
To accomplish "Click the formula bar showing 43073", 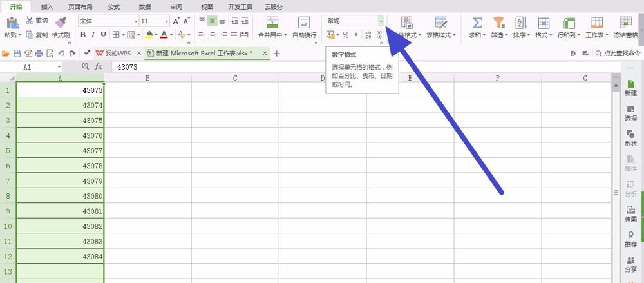I will [366, 66].
